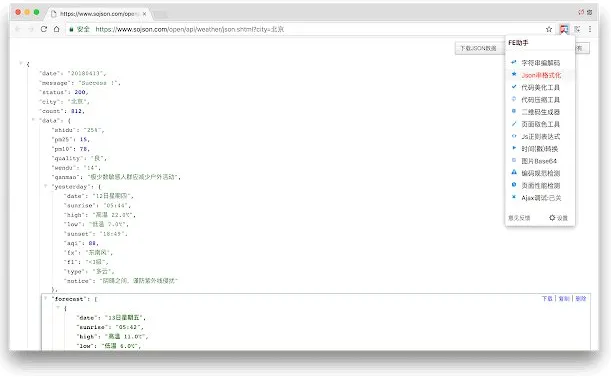Bookmark this page with the star icon

(x=549, y=29)
